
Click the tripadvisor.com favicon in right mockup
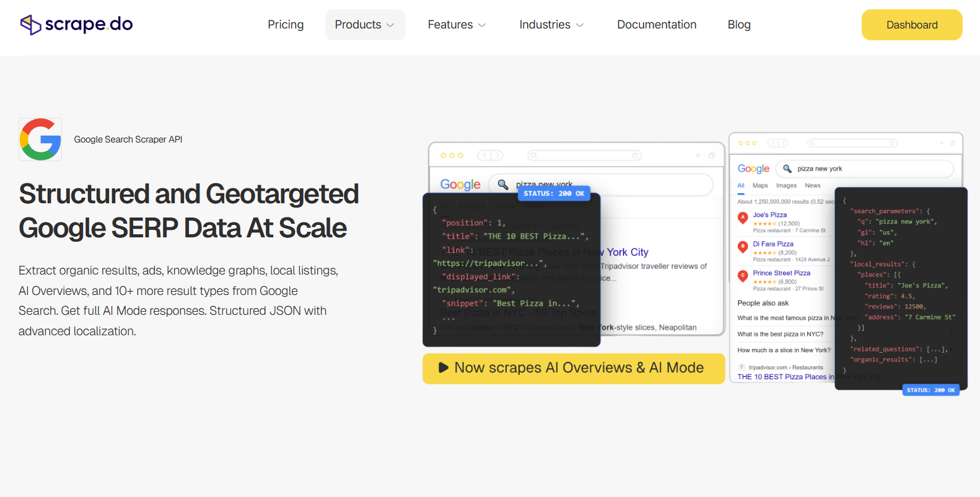tap(742, 367)
